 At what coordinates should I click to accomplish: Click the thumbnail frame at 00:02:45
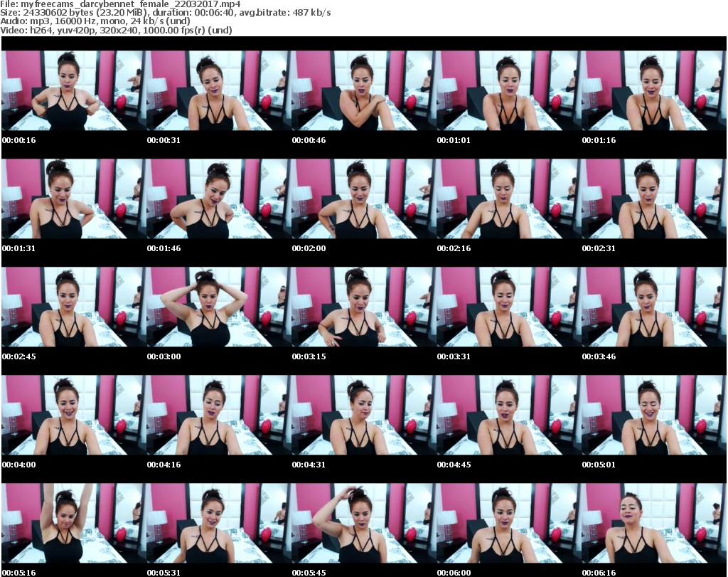[74, 307]
